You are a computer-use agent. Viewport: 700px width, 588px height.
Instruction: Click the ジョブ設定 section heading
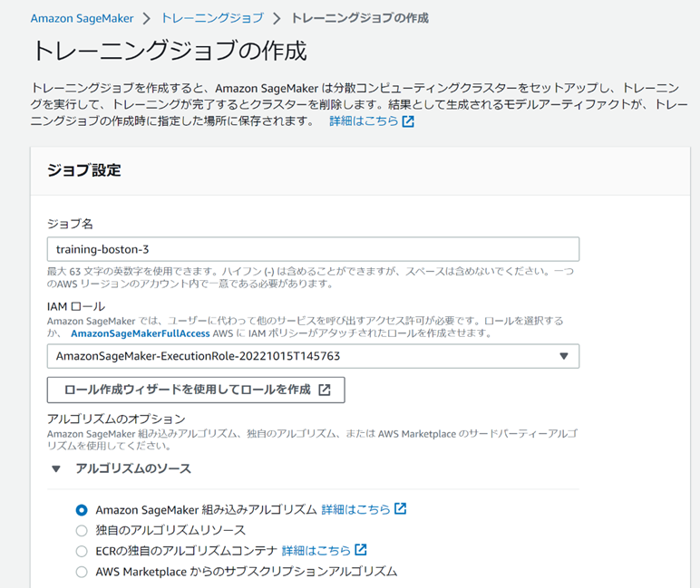pyautogui.click(x=84, y=170)
